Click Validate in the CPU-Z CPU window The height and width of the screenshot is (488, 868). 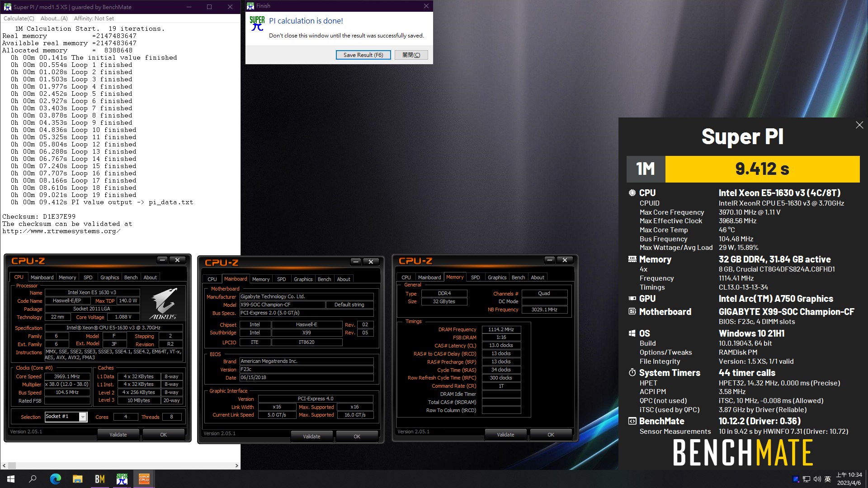click(118, 435)
